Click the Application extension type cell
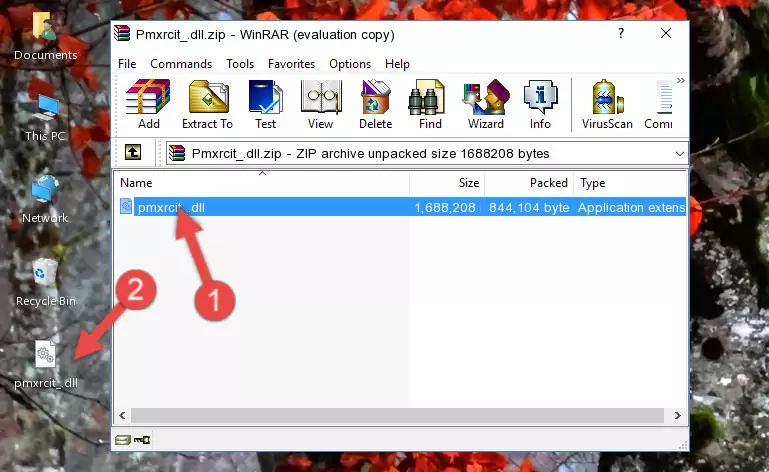Viewport: 769px width, 472px height. point(631,208)
